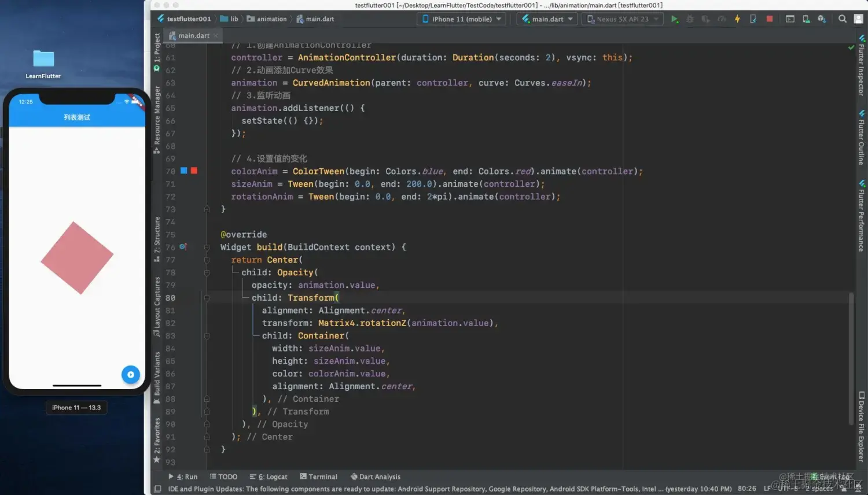
Task: Open Search Everywhere magnifier icon
Action: tap(843, 19)
